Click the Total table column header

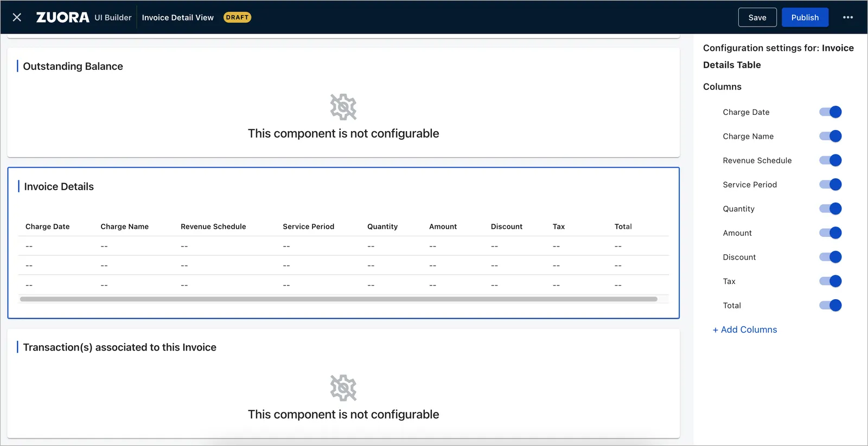(x=623, y=227)
